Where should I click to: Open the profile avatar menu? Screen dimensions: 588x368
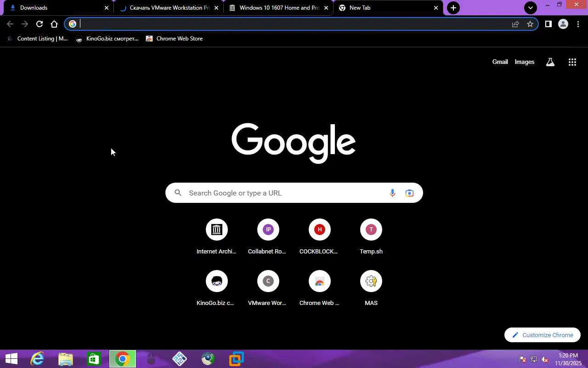563,24
